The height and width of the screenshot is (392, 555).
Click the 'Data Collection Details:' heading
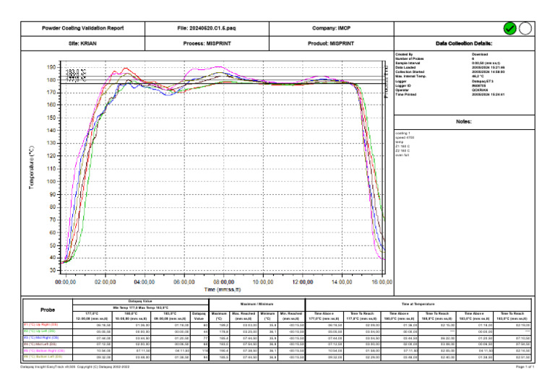point(464,43)
